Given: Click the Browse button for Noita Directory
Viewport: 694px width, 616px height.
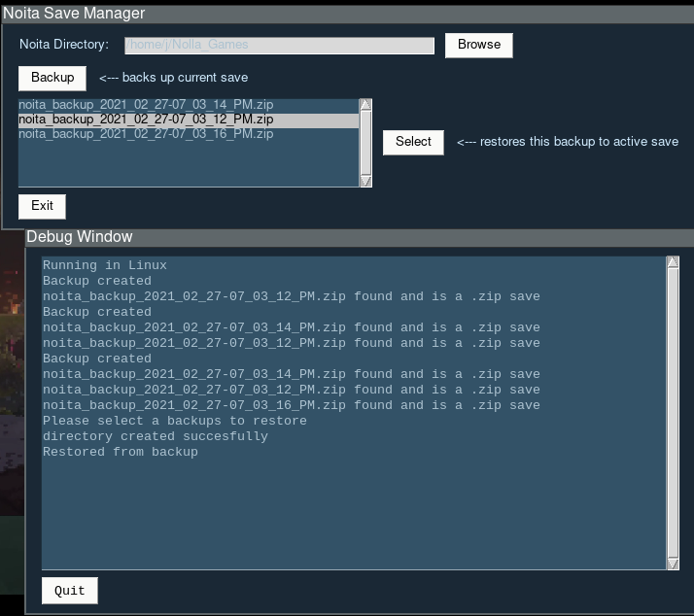Looking at the screenshot, I should click(x=479, y=45).
